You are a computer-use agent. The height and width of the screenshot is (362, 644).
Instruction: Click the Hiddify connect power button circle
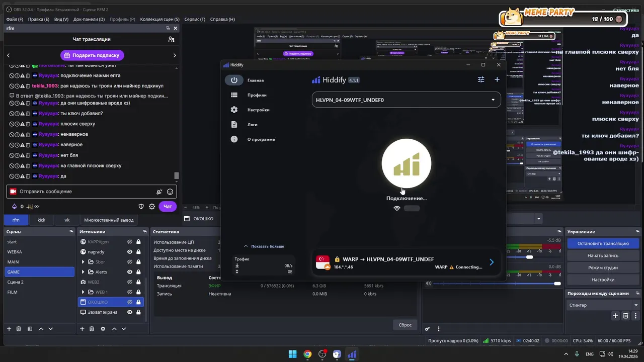(x=406, y=163)
